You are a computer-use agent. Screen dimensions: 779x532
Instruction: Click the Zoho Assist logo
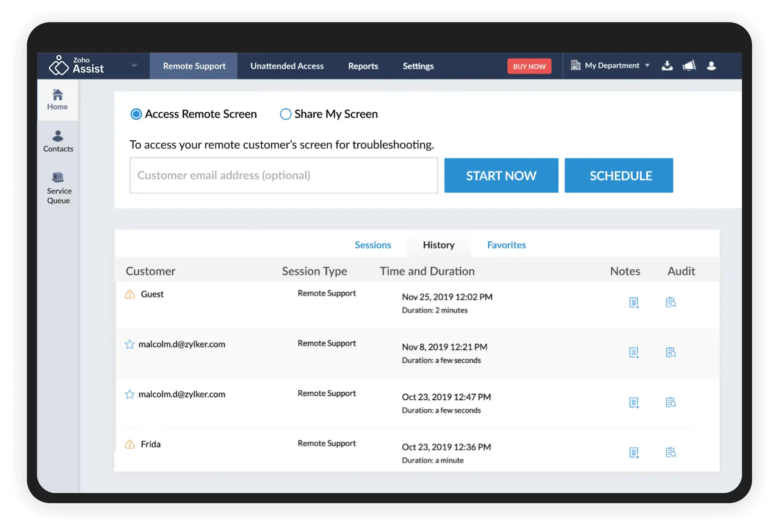(76, 65)
